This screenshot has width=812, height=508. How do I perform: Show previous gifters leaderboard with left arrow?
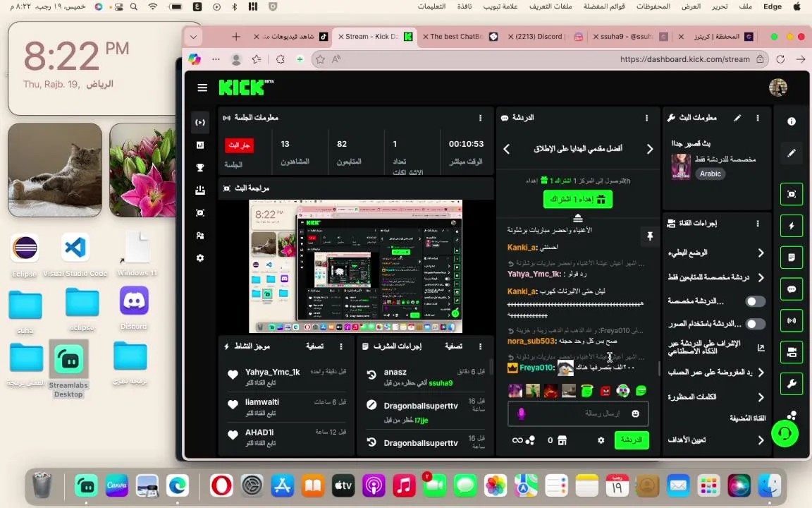click(x=507, y=149)
